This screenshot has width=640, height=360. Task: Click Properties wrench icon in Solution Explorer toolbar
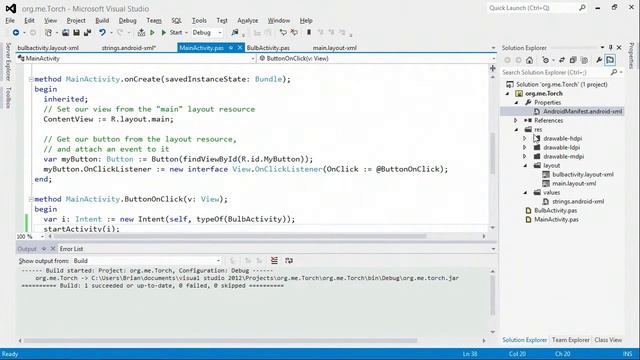[598, 60]
